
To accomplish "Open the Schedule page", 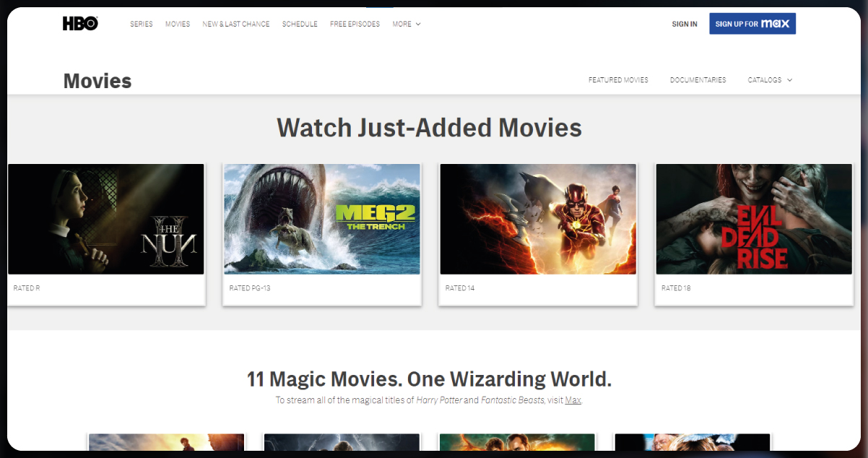I will tap(300, 24).
